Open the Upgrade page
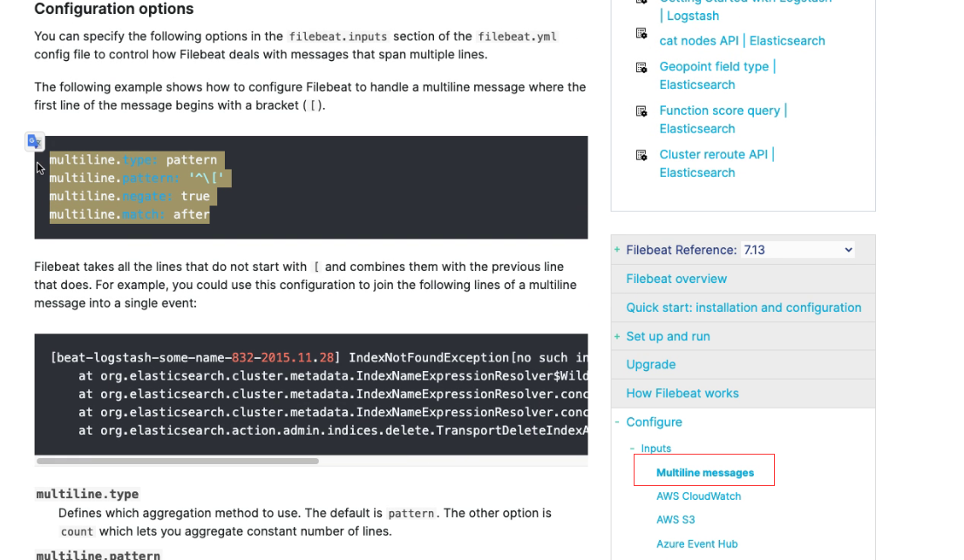 [x=651, y=365]
